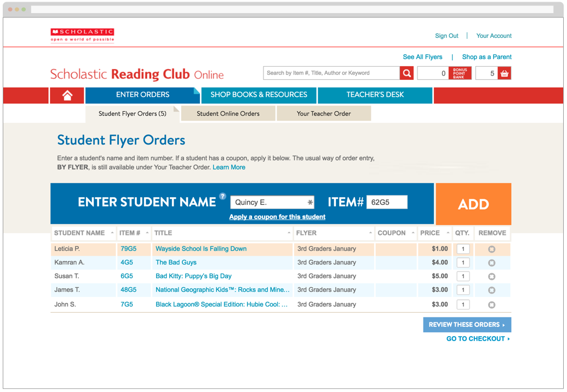Open the Enter Orders tab

142,95
